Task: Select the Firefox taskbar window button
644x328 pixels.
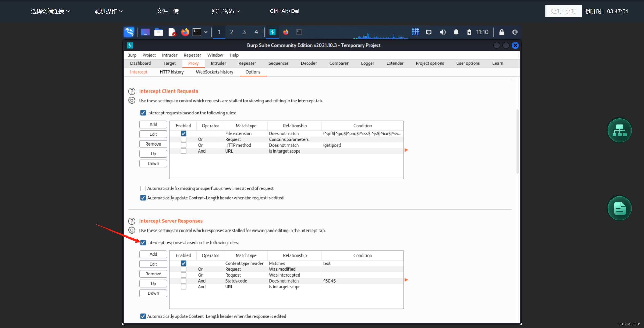Action: pyautogui.click(x=286, y=32)
